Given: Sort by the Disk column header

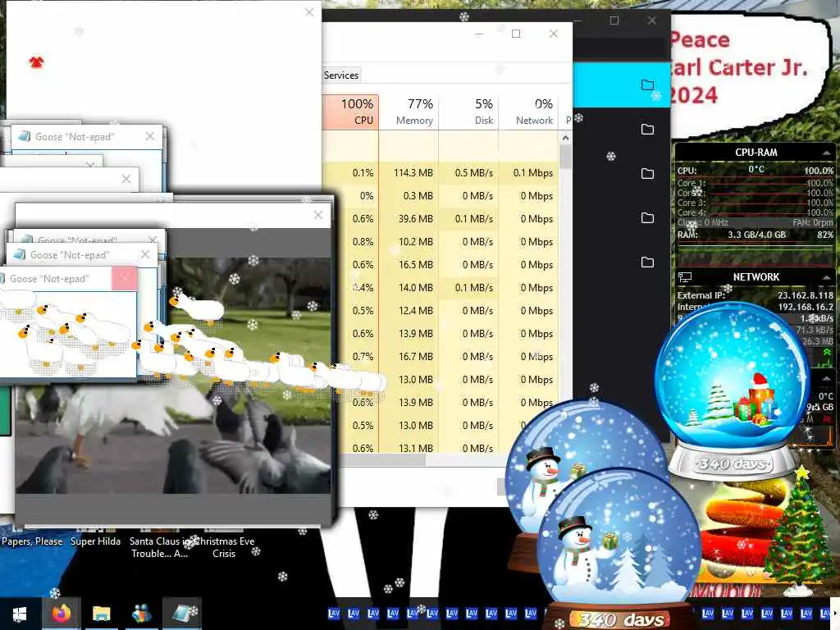Looking at the screenshot, I should click(468, 112).
